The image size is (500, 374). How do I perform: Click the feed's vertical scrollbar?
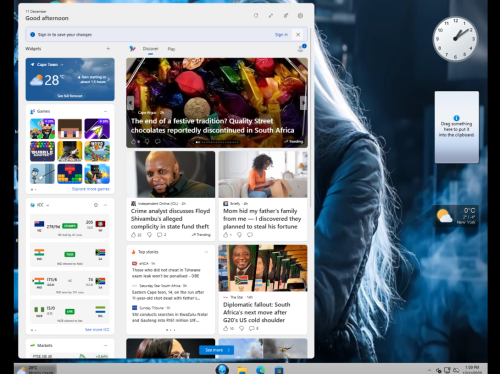(x=311, y=117)
